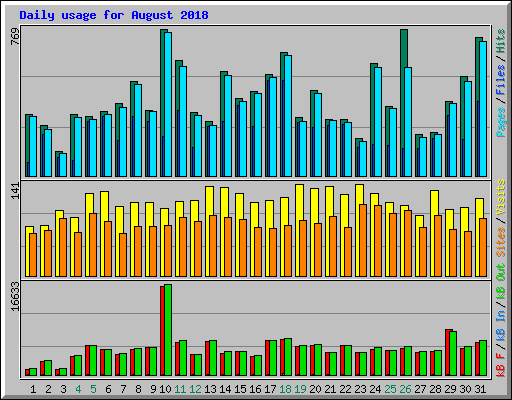The image size is (512, 400).
Task: Click the "Visits" legend label
Action: pyautogui.click(x=501, y=197)
